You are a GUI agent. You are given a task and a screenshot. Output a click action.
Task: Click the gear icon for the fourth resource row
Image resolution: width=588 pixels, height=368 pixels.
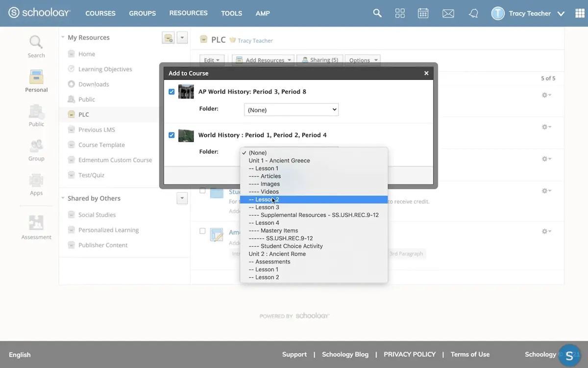pos(546,190)
